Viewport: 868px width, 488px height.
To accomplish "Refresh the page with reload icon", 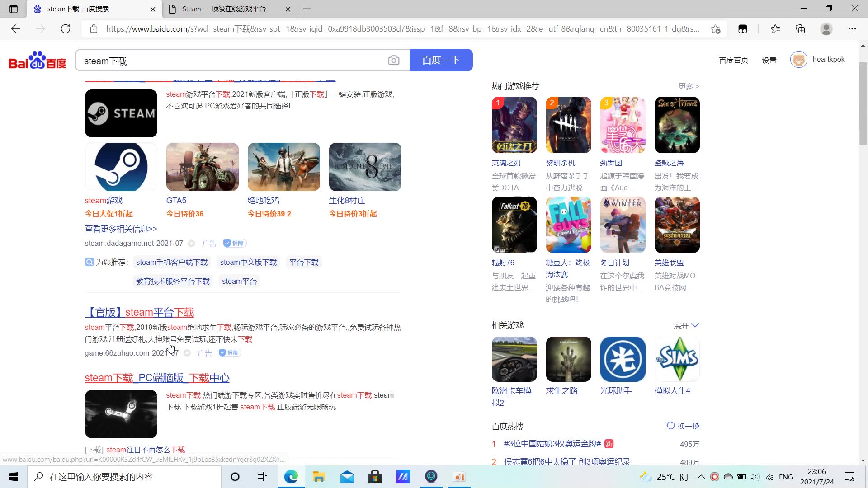I will pyautogui.click(x=66, y=29).
